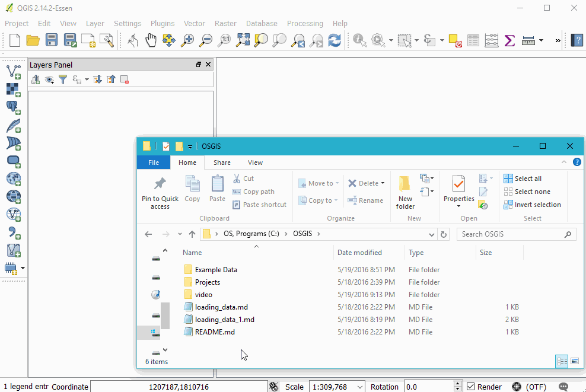The image size is (586, 392).
Task: Click Select all in Explorer ribbon
Action: (x=523, y=179)
